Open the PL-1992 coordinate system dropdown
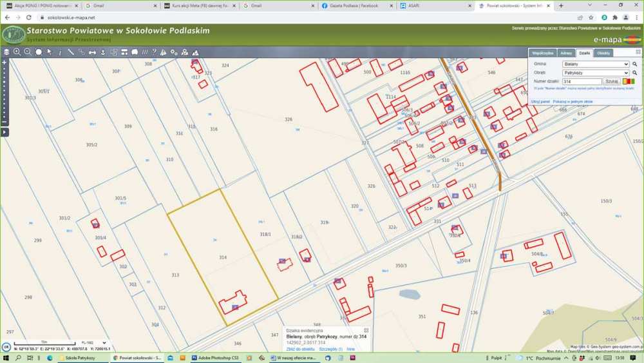Viewport: 644px width, 363px height. click(x=93, y=342)
